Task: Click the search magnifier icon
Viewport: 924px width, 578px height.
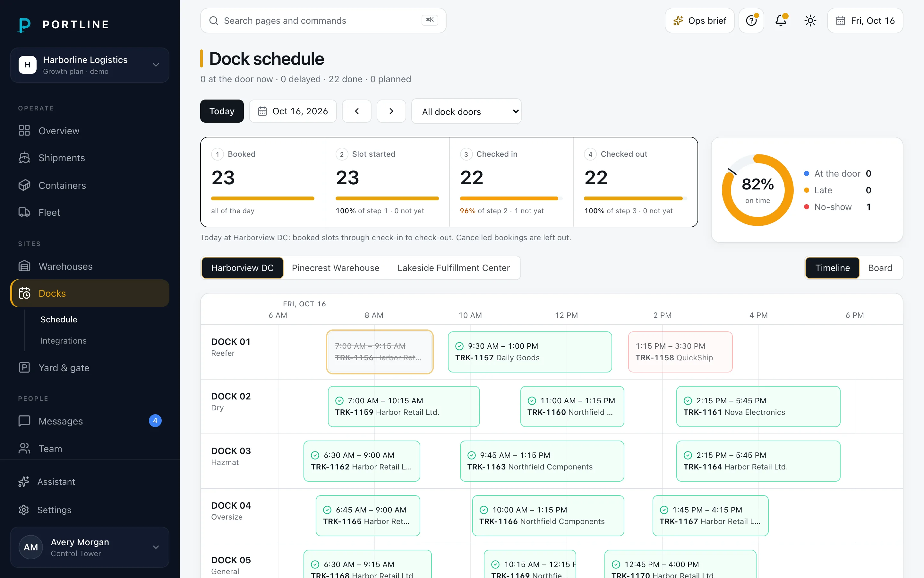Action: pos(214,21)
